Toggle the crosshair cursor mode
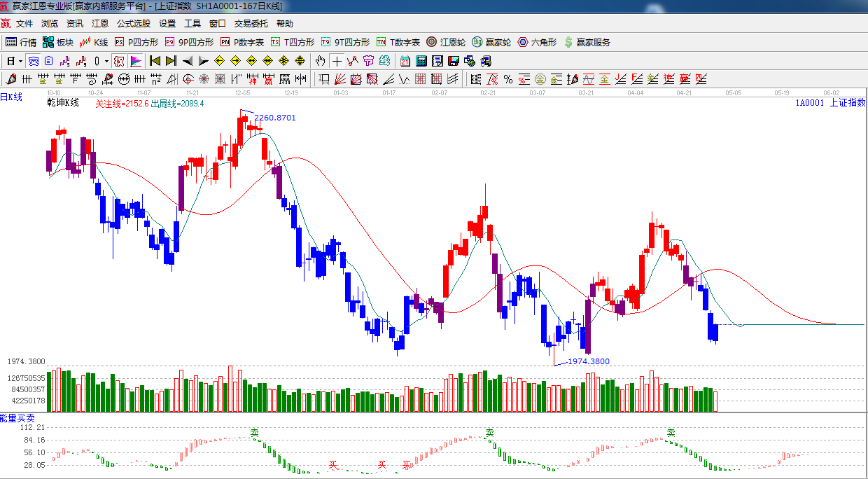Image resolution: width=868 pixels, height=479 pixels. pos(337,61)
